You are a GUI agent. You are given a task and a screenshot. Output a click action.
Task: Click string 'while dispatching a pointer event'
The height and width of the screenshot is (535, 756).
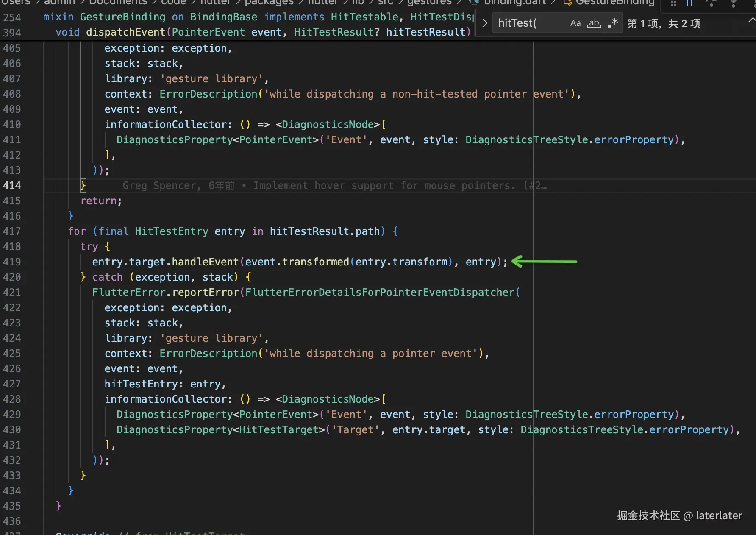(371, 354)
